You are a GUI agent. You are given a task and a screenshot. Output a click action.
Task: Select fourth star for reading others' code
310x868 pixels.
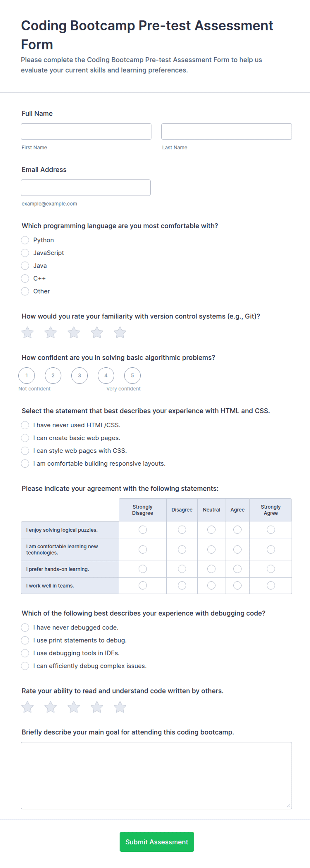tap(97, 707)
